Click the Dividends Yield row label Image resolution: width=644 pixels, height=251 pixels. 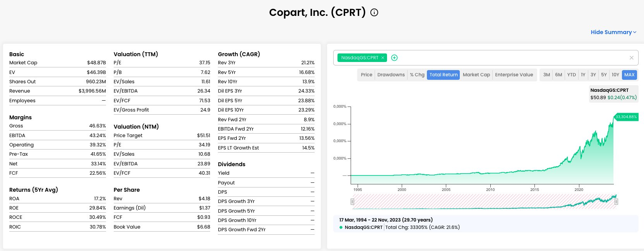pos(224,173)
